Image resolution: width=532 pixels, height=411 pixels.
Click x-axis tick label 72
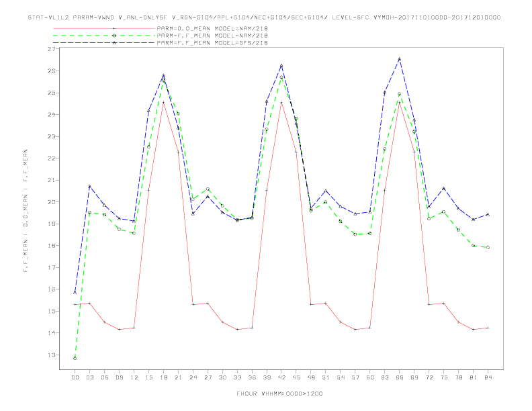pyautogui.click(x=429, y=377)
